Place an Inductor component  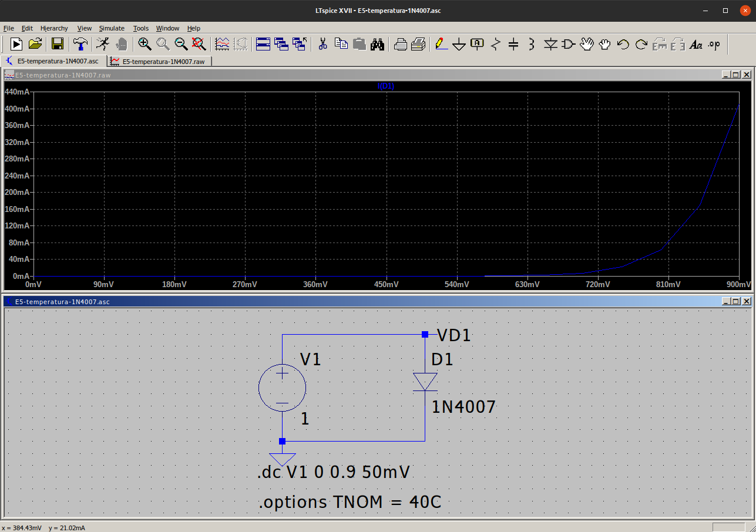click(532, 43)
